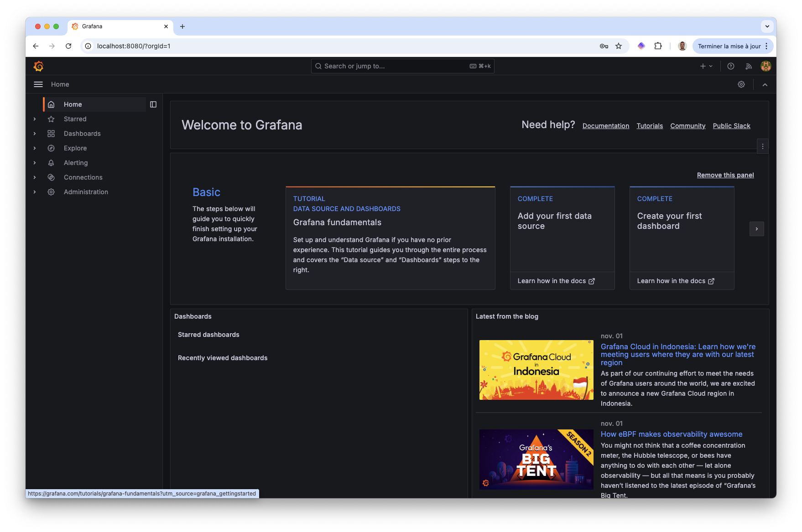Open the Grafana home logo
The image size is (802, 532).
[x=39, y=66]
